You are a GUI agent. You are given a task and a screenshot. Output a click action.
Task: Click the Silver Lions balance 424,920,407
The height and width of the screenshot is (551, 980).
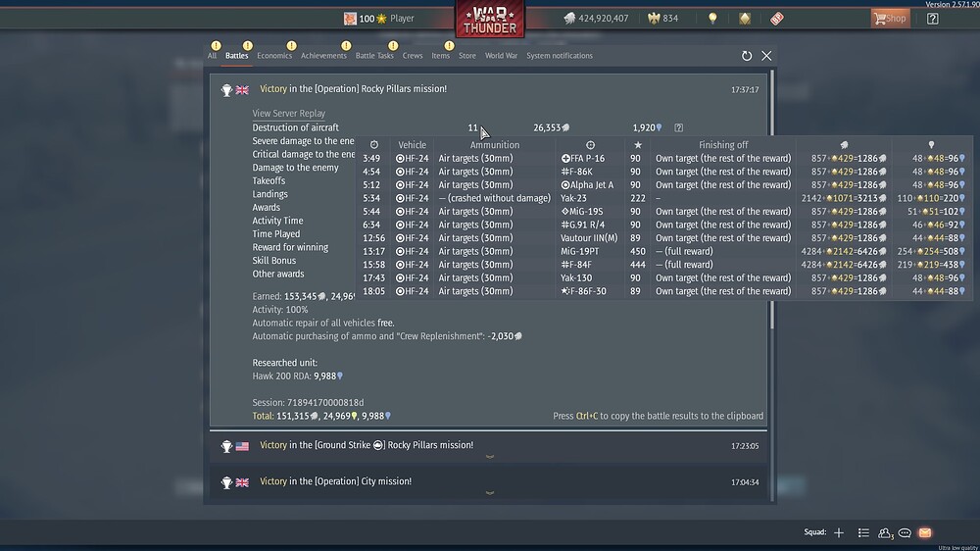[596, 18]
